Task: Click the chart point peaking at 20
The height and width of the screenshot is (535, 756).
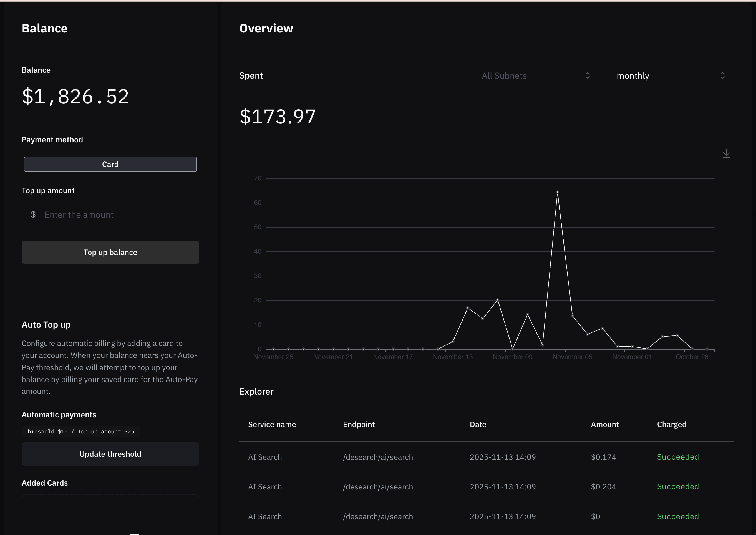Action: point(497,300)
